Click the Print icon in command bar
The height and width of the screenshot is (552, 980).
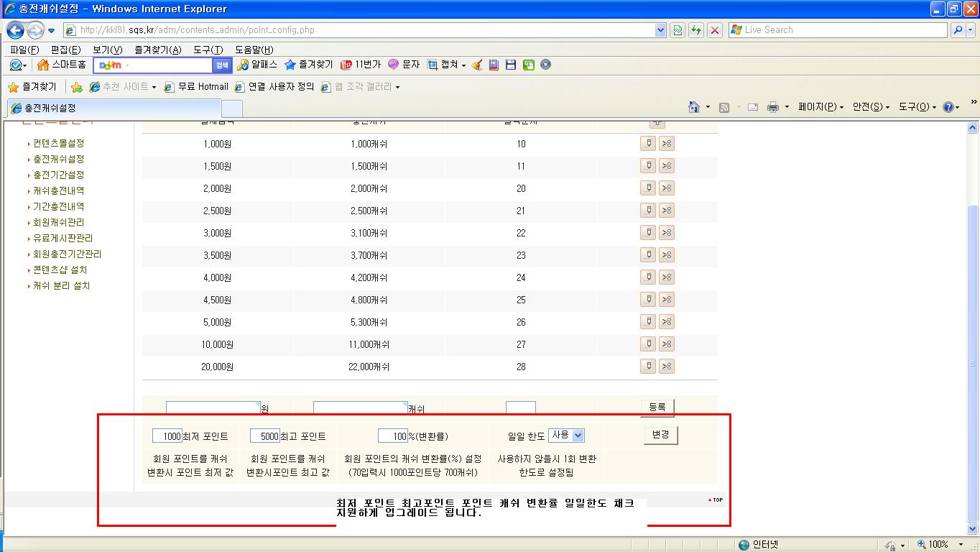[x=773, y=107]
